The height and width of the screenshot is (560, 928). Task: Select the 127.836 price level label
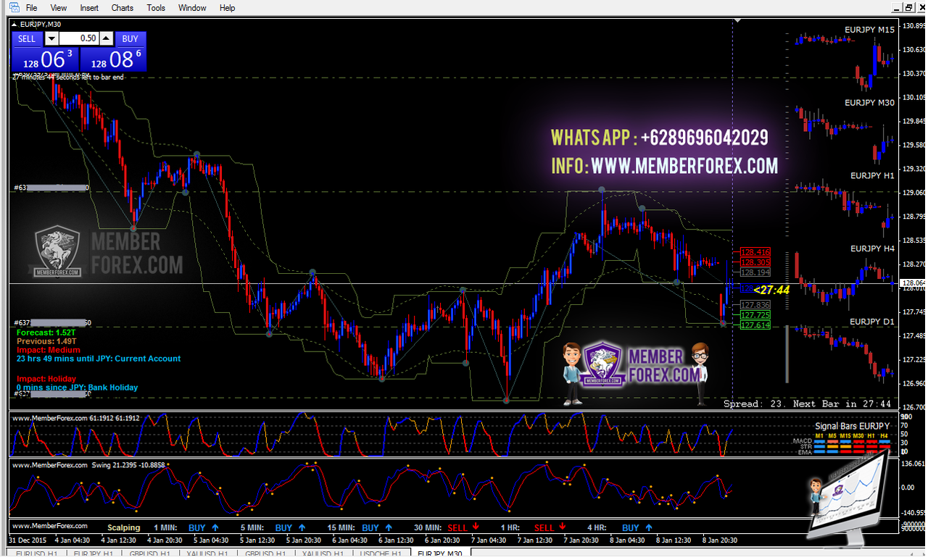[755, 306]
